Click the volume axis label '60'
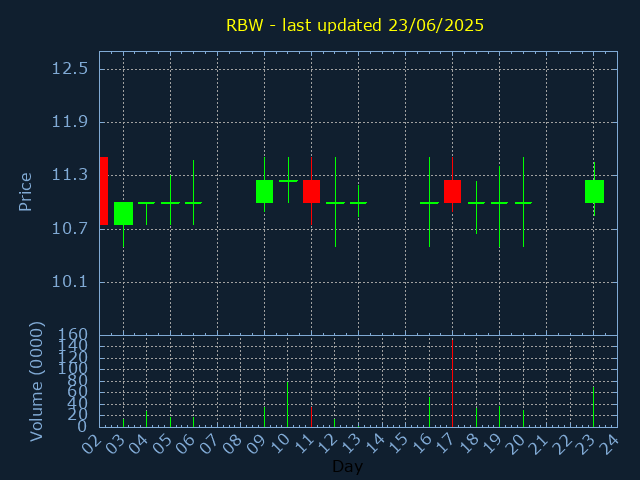640x480 pixels. [x=78, y=392]
